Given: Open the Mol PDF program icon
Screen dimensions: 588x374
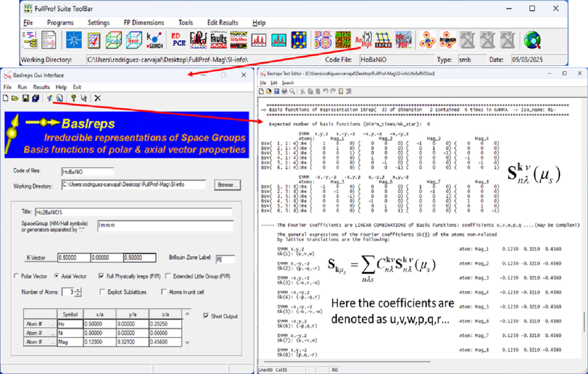Looking at the screenshot, I should pos(403,40).
